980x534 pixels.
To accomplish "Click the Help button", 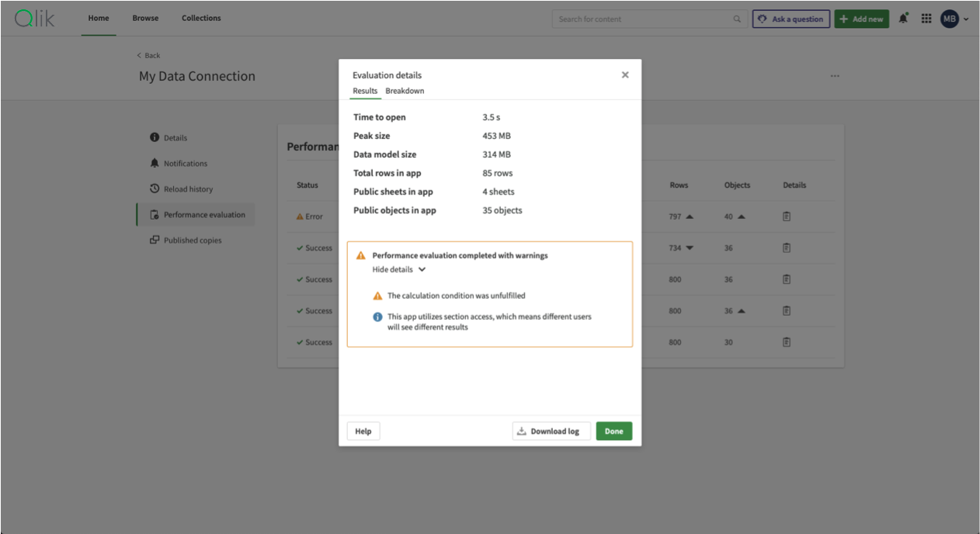I will pos(363,432).
